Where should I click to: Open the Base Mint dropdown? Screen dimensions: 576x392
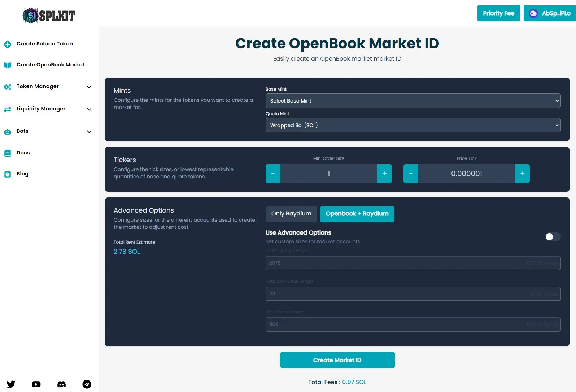pos(413,101)
